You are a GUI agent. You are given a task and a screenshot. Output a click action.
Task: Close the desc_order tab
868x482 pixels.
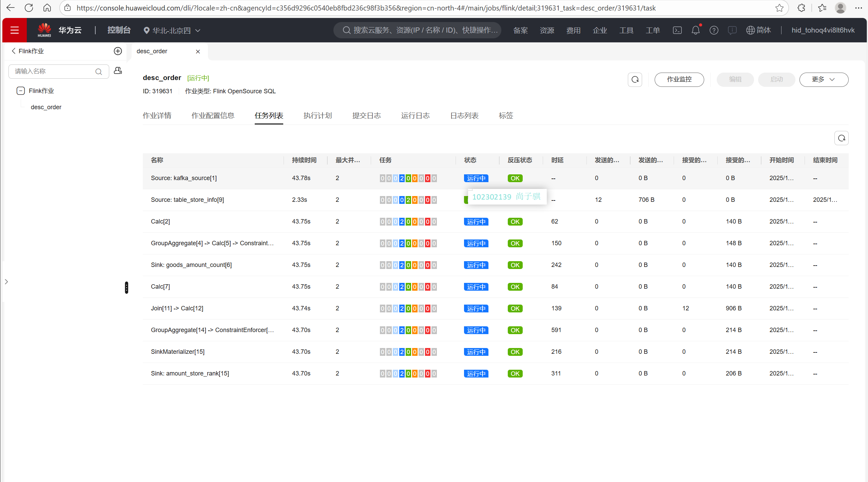(x=198, y=52)
